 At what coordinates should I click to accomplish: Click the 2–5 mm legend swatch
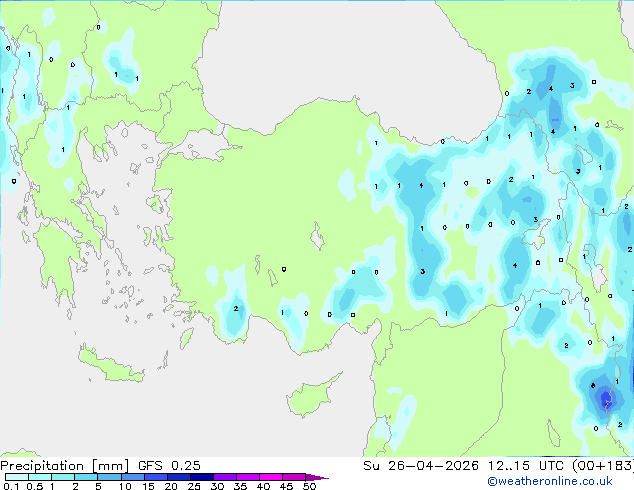tap(86, 477)
